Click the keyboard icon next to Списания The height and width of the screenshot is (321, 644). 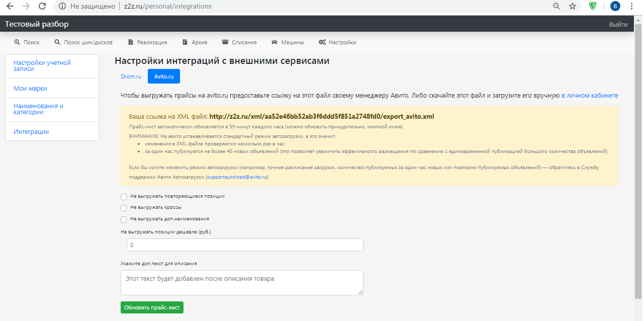(x=225, y=42)
